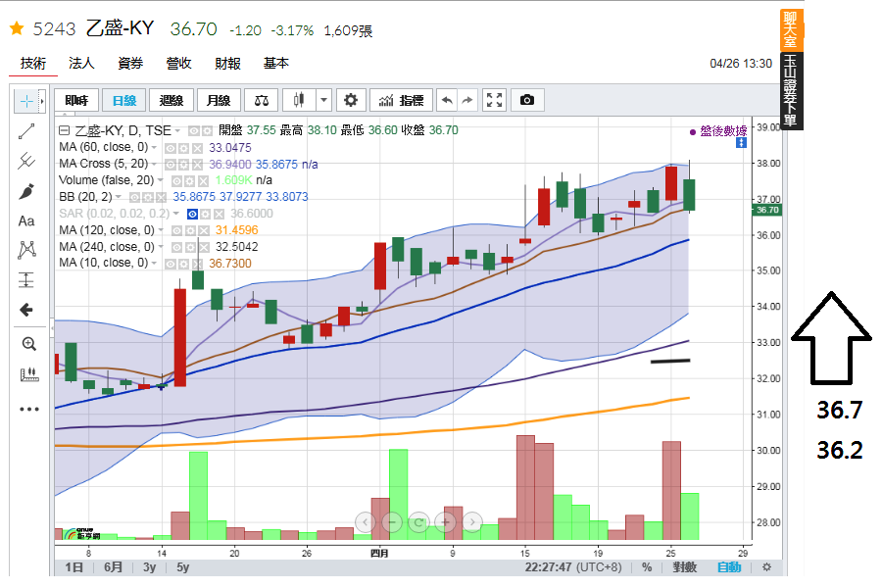The height and width of the screenshot is (588, 882).
Task: Delete the SAR indicator with its X icon
Action: click(219, 215)
